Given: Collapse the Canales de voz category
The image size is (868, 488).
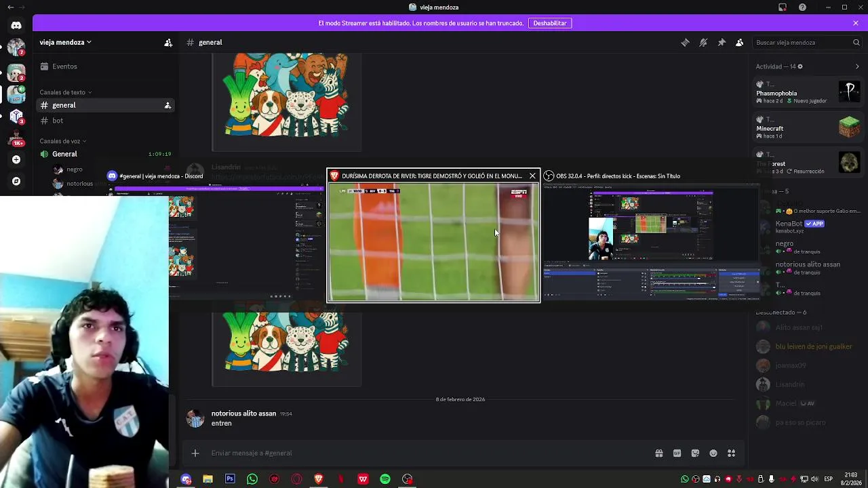Looking at the screenshot, I should (63, 141).
